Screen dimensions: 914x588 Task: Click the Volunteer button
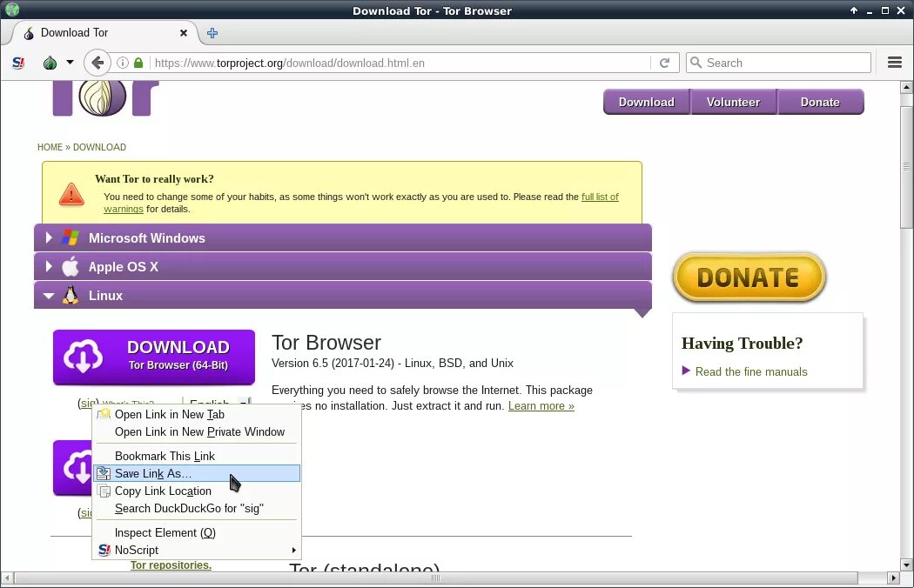pyautogui.click(x=733, y=102)
